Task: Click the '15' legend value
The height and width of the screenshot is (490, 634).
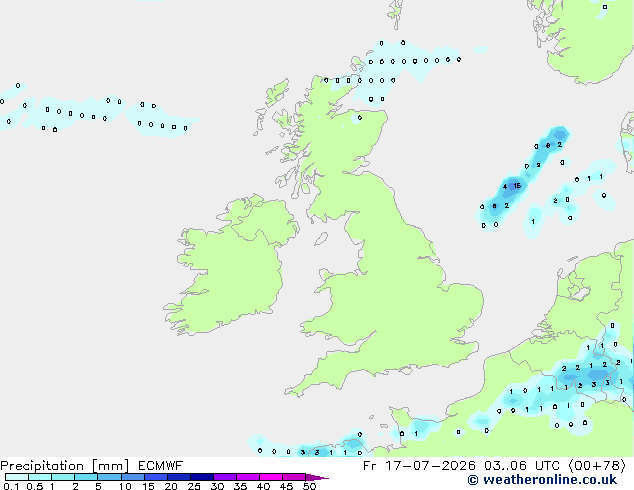Action: (148, 486)
